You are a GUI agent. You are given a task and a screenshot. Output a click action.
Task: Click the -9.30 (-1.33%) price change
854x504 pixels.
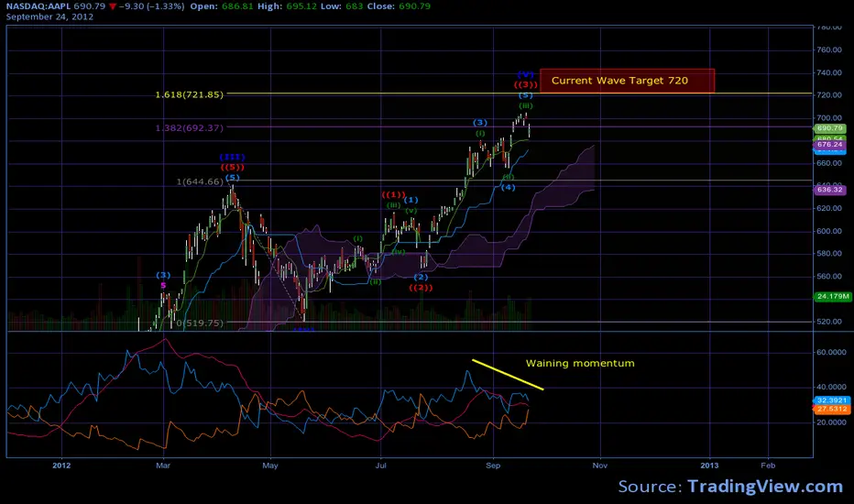click(x=151, y=6)
